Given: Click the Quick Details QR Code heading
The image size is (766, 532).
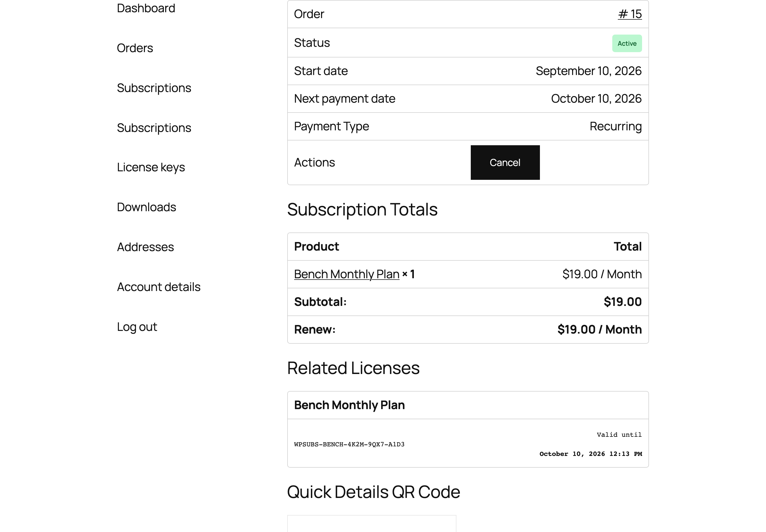Looking at the screenshot, I should click(374, 492).
